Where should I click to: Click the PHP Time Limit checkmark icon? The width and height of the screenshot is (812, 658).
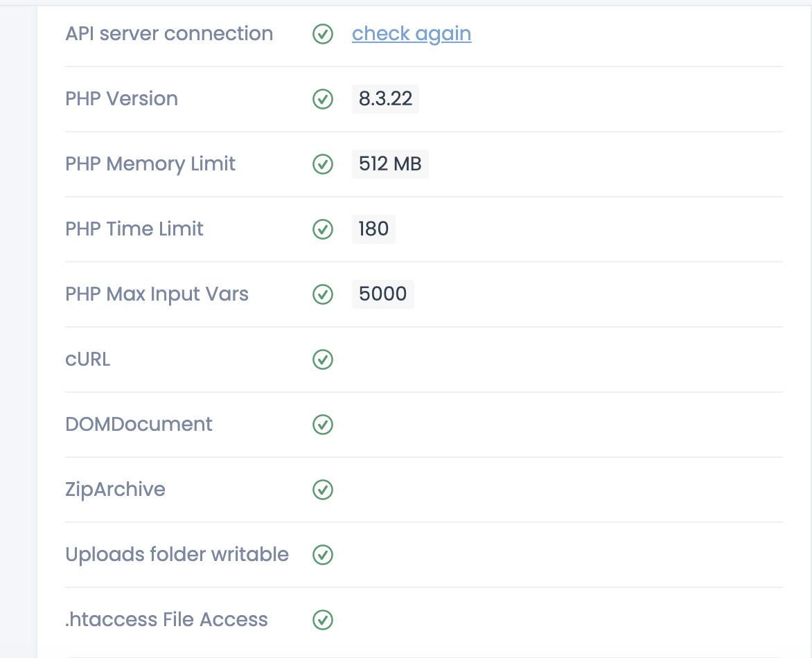(323, 229)
